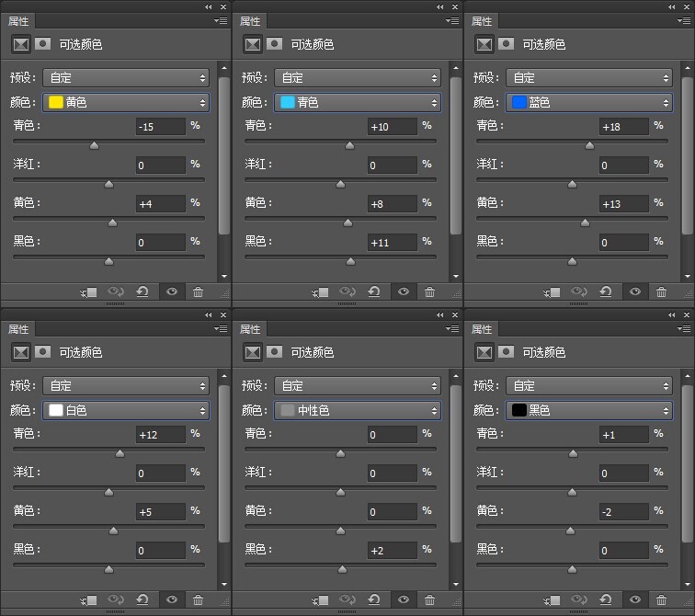Open the 预设 dropdown in the 中性色 panel

[x=358, y=385]
